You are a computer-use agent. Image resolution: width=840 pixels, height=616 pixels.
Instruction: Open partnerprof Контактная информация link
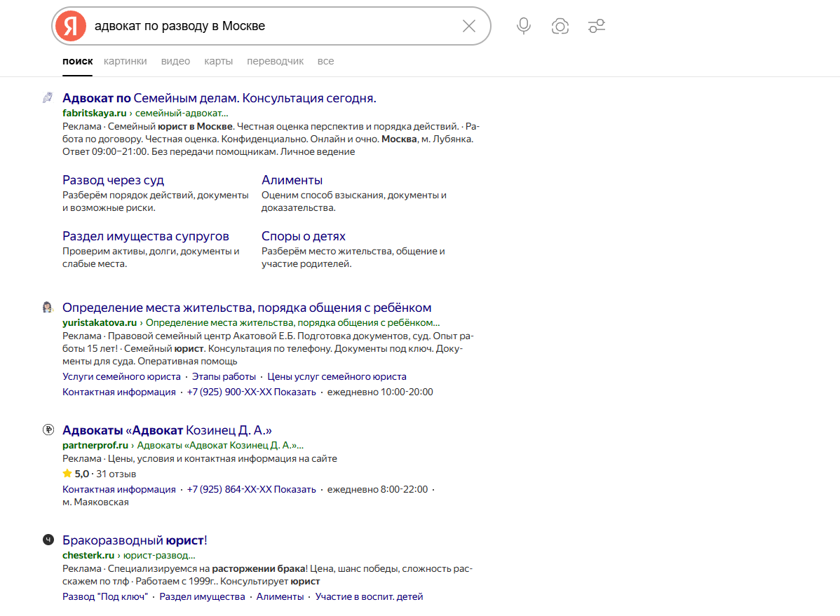tap(119, 490)
